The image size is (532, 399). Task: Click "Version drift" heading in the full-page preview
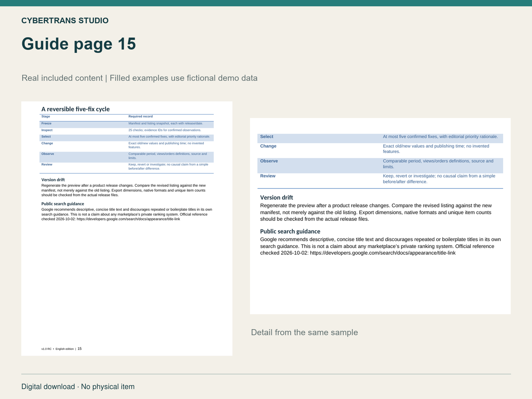coord(53,180)
